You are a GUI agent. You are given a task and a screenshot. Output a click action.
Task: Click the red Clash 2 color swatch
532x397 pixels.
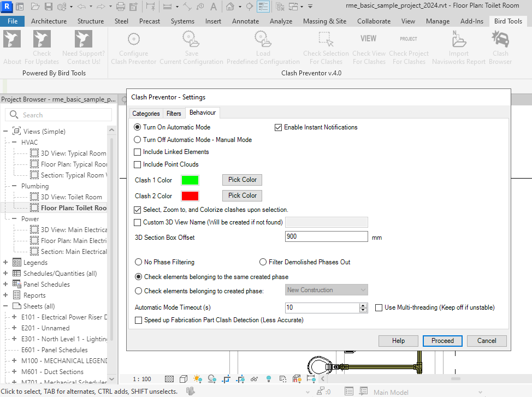[190, 196]
